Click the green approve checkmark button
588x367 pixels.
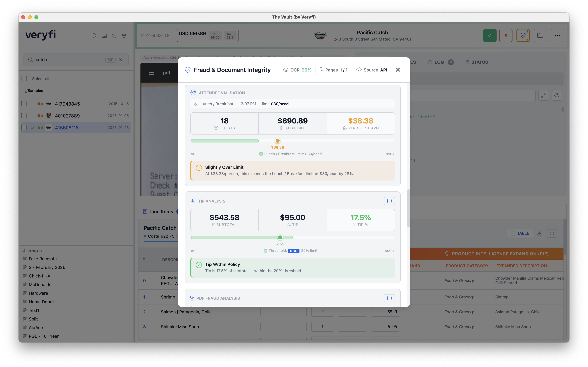tap(490, 35)
